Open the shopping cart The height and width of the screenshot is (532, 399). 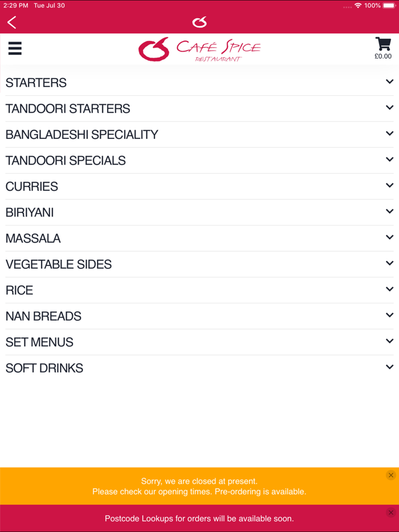[383, 47]
